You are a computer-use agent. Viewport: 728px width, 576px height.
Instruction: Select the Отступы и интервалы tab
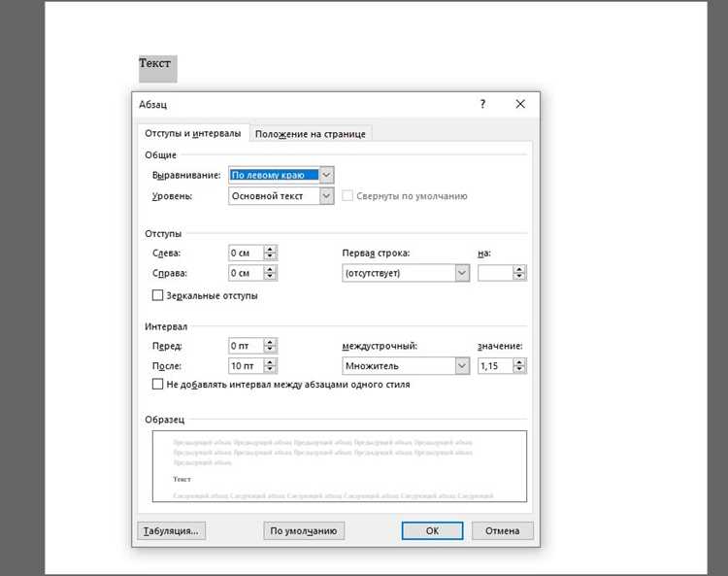click(193, 133)
